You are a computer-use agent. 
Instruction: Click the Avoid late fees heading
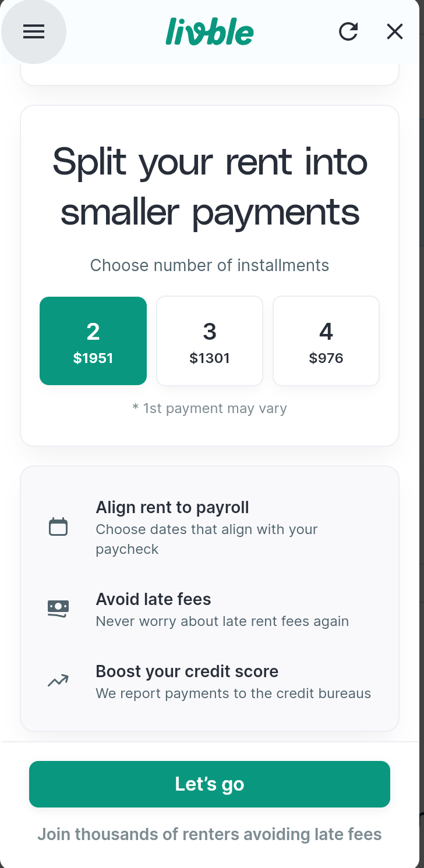click(154, 599)
